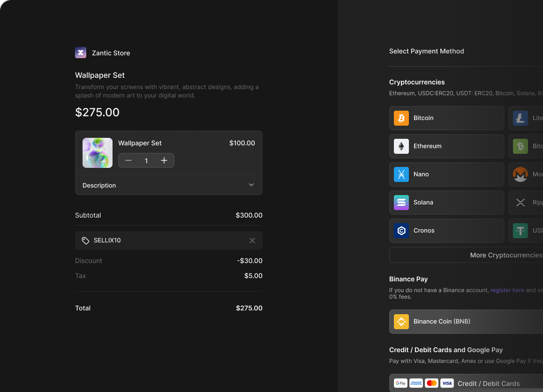Click the Binance Coin (BNB) button label

click(442, 322)
